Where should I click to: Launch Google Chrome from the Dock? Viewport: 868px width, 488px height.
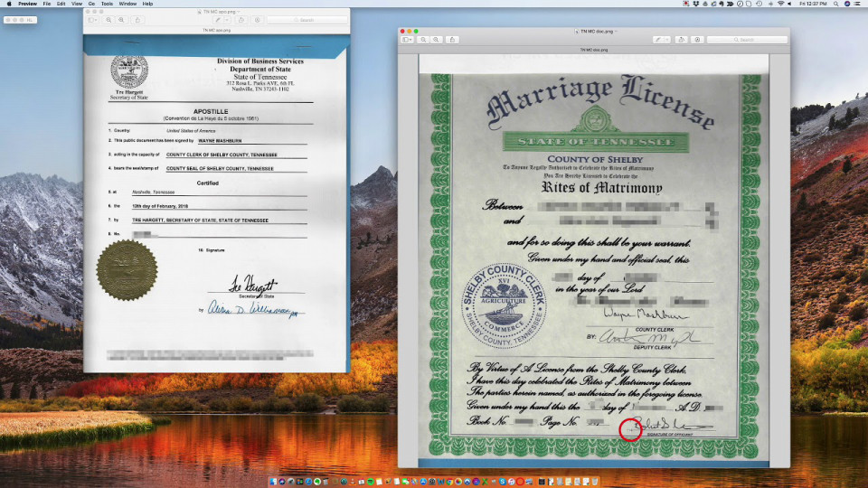coord(449,482)
